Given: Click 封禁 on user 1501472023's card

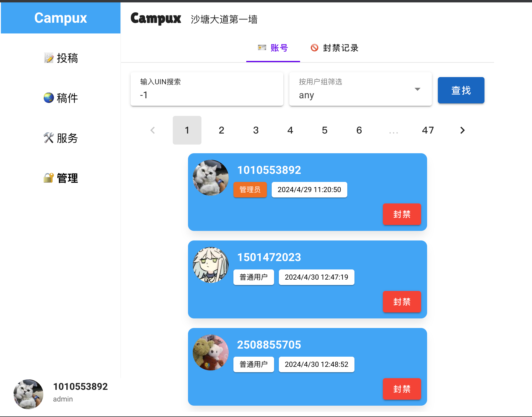Looking at the screenshot, I should pyautogui.click(x=402, y=302).
